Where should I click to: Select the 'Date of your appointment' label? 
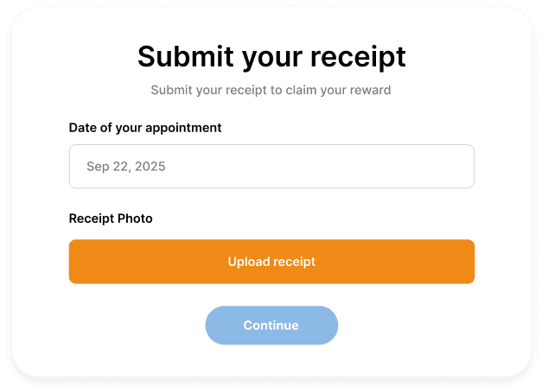tap(145, 128)
